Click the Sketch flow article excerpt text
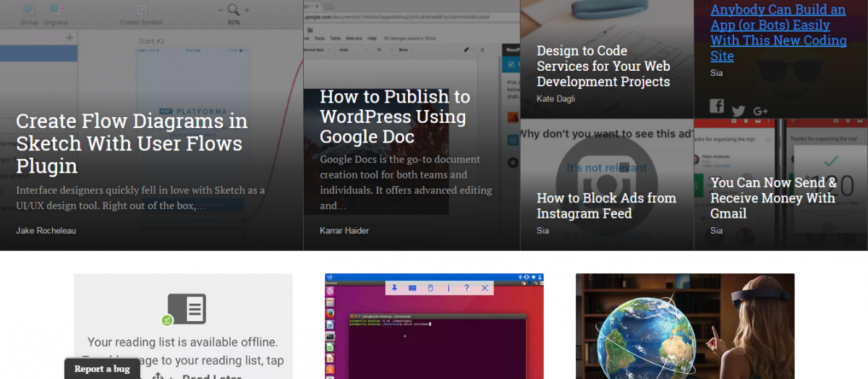 (140, 198)
